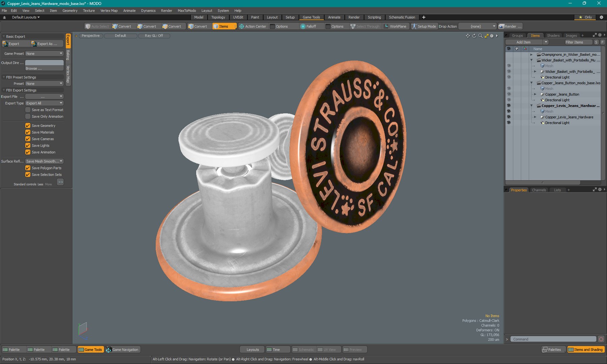Open Drop Action (none) dropdown
This screenshot has height=364, width=607.
point(478,26)
